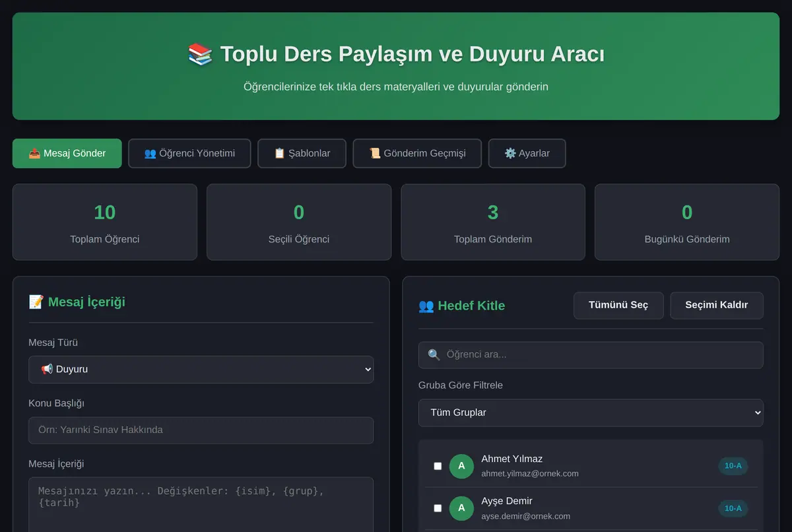Click the email ayse.demir@ornek.com
Image resolution: width=792 pixels, height=532 pixels.
(x=526, y=516)
